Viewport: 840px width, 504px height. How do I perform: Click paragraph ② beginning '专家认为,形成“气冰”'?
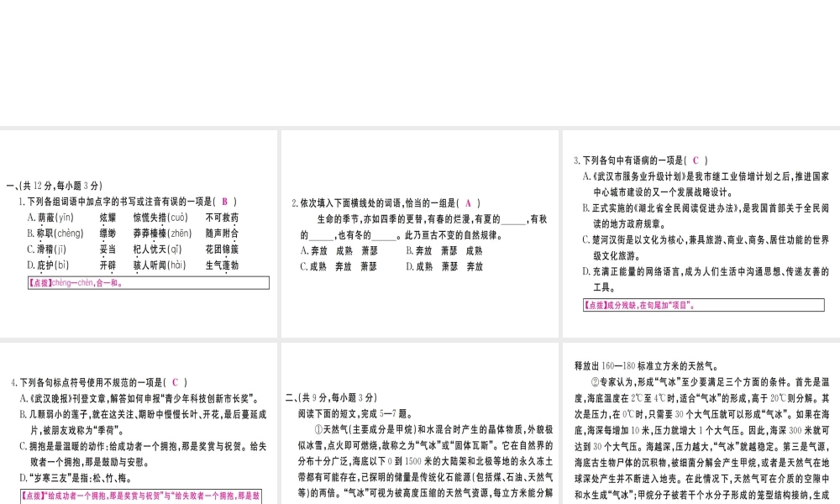click(701, 438)
